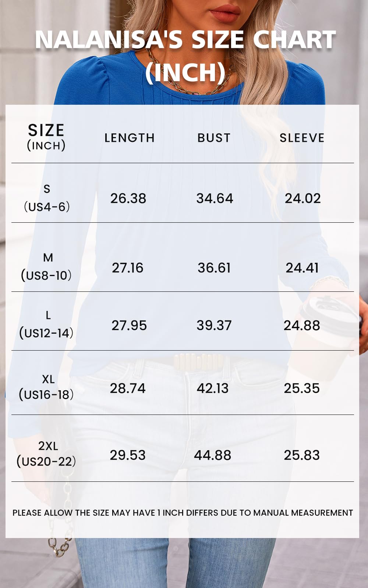The width and height of the screenshot is (368, 588).
Task: Select the S (US4-6) size label
Action: pos(47,198)
